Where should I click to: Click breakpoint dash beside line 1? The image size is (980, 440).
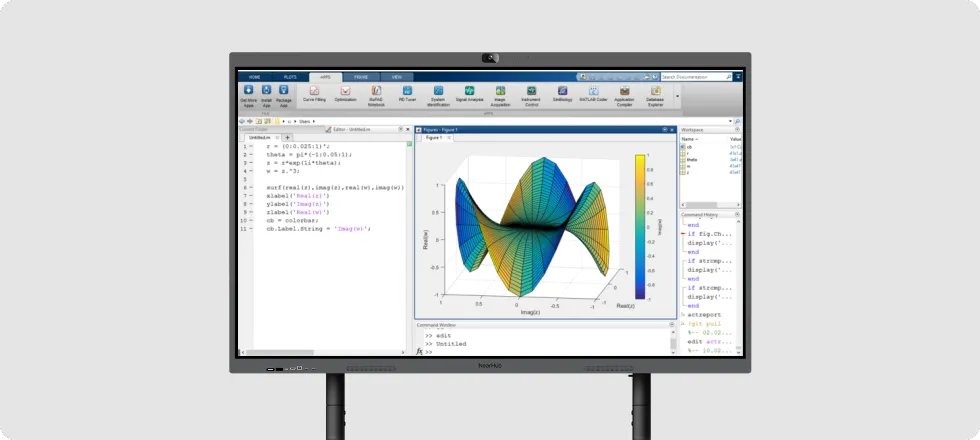click(x=251, y=146)
